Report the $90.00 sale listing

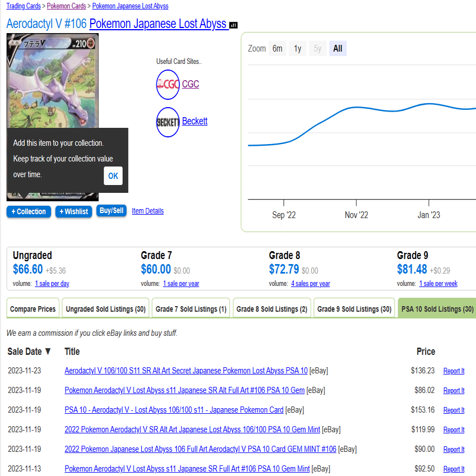(x=454, y=449)
